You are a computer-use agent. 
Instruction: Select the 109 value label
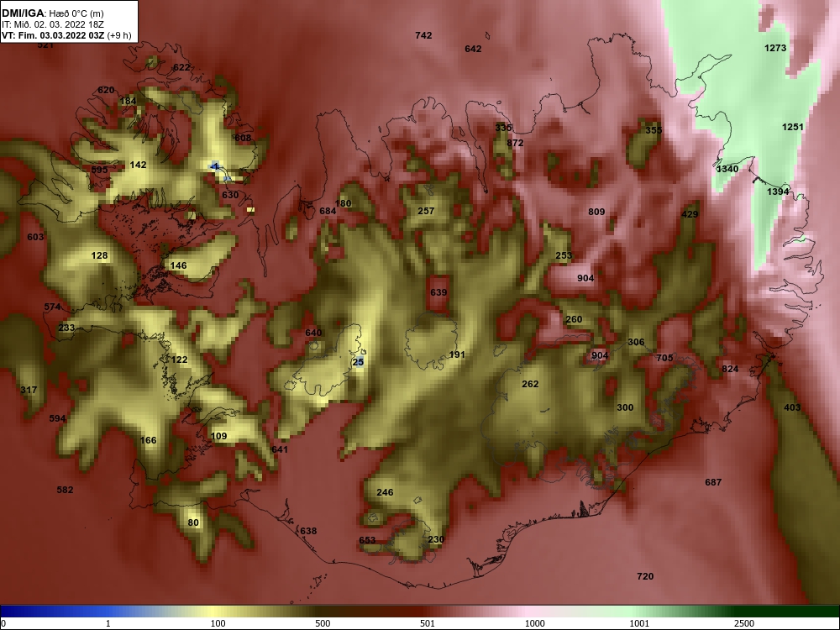(x=218, y=436)
